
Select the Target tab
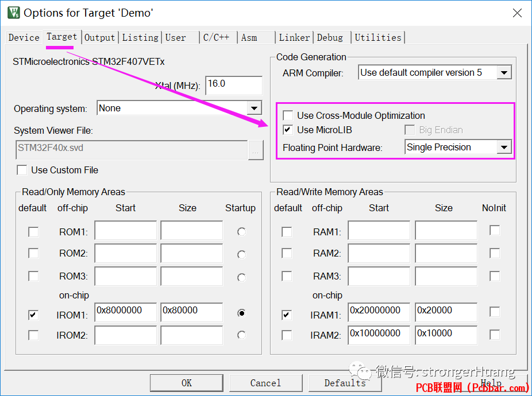coord(61,37)
